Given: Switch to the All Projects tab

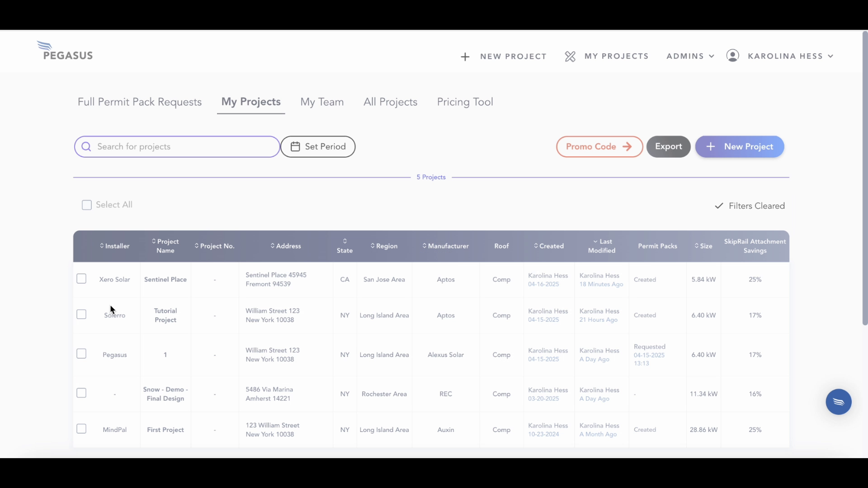Looking at the screenshot, I should 390,102.
